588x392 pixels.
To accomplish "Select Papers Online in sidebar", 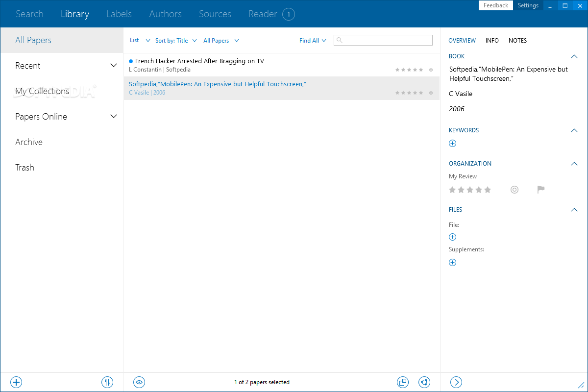I will pyautogui.click(x=62, y=117).
